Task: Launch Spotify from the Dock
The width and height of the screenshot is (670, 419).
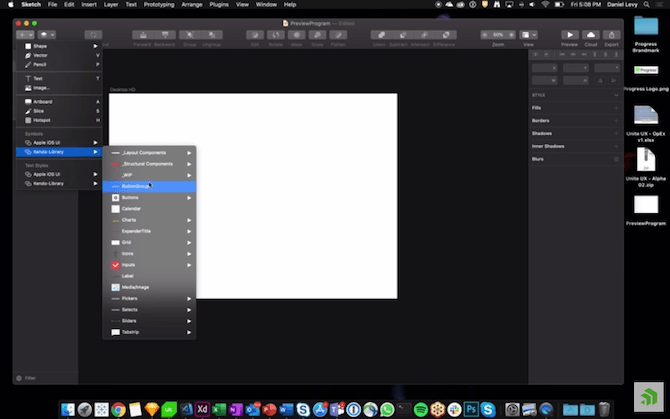Action: click(420, 409)
